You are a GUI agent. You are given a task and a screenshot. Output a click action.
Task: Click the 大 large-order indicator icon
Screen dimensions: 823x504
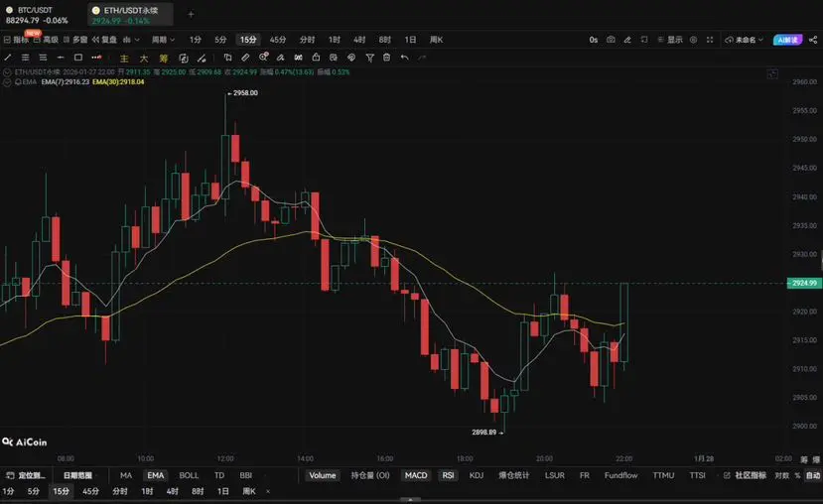point(143,59)
